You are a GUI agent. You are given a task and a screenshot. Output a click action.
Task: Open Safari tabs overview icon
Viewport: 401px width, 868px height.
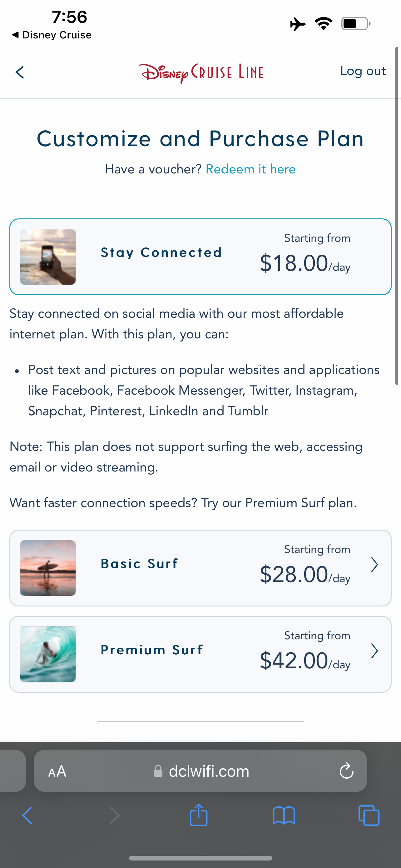coord(369,816)
